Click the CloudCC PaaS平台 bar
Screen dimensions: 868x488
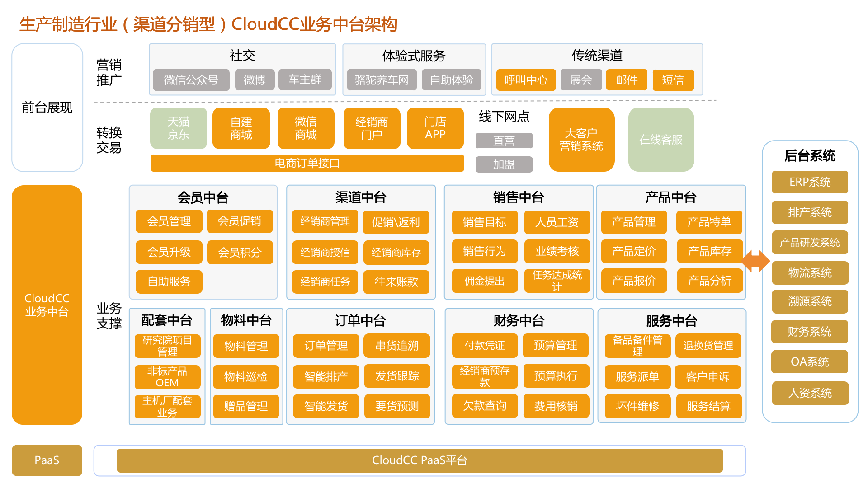(x=420, y=460)
